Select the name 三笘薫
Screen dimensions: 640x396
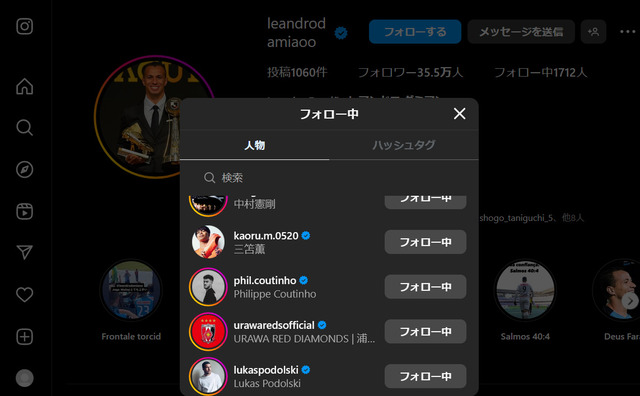pyautogui.click(x=249, y=249)
